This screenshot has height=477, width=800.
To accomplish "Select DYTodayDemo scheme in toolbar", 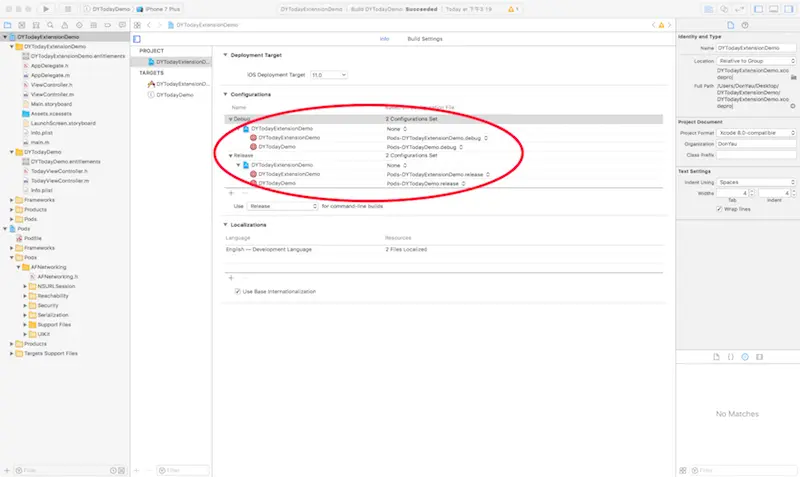I will (x=107, y=9).
